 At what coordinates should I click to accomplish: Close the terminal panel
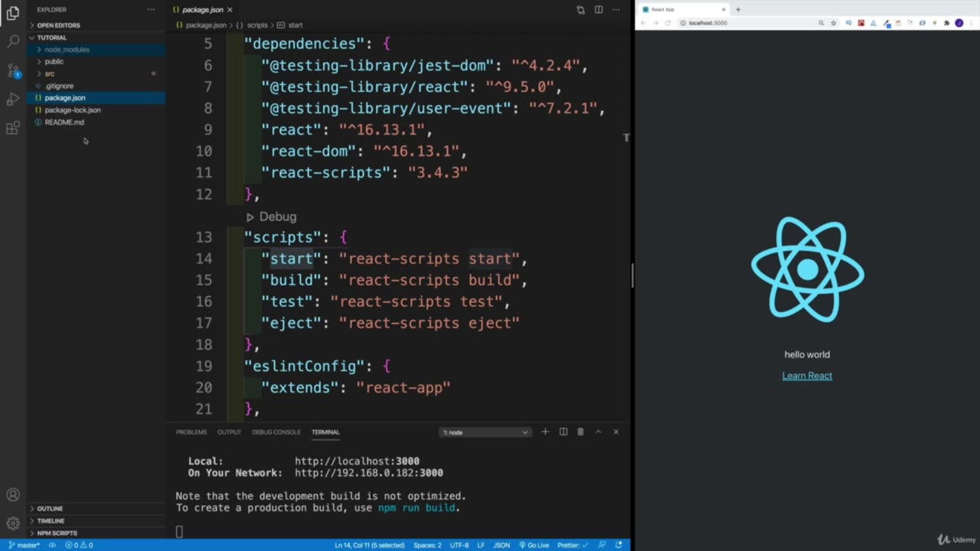coord(616,432)
